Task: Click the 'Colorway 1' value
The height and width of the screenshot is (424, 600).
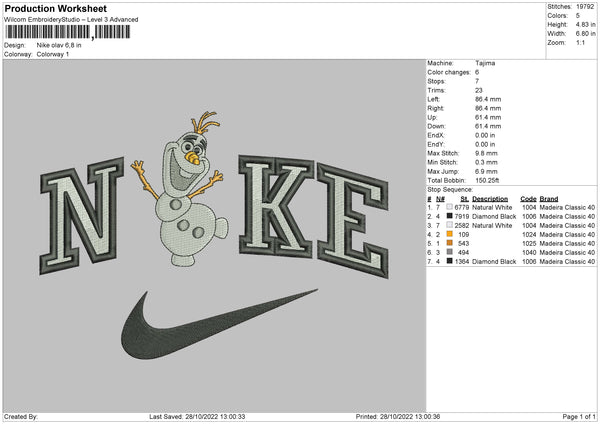Action: click(53, 54)
